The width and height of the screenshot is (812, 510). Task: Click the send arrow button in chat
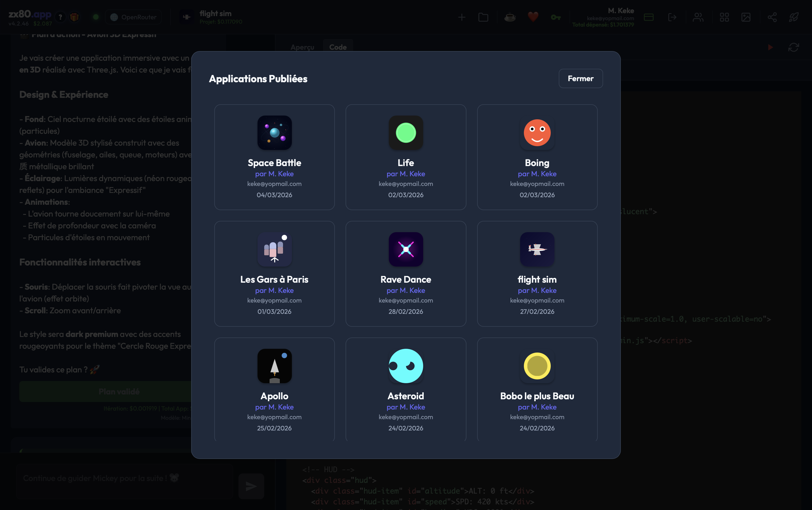click(251, 486)
